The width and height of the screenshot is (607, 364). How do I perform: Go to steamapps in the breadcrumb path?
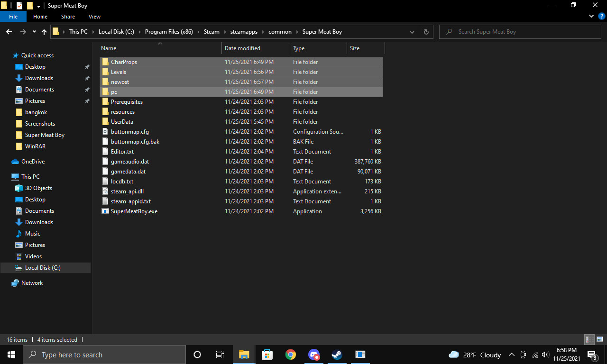click(244, 32)
